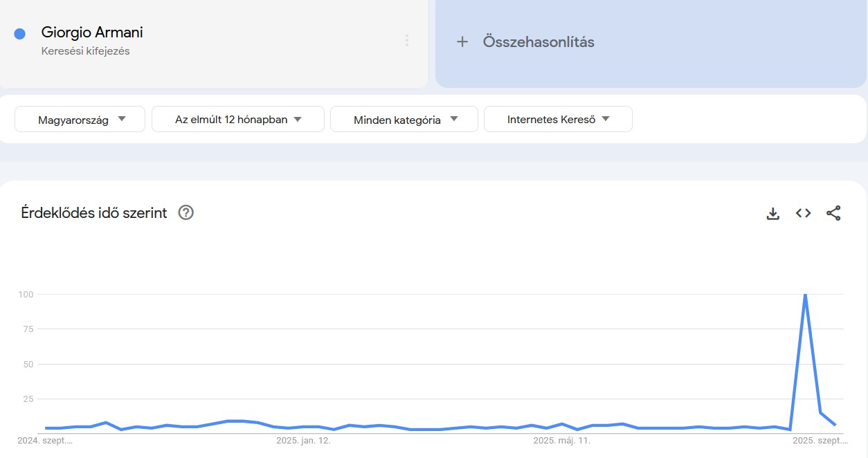
Task: Change the time range 'Az elmúlt 12 hónapban'
Action: [237, 118]
